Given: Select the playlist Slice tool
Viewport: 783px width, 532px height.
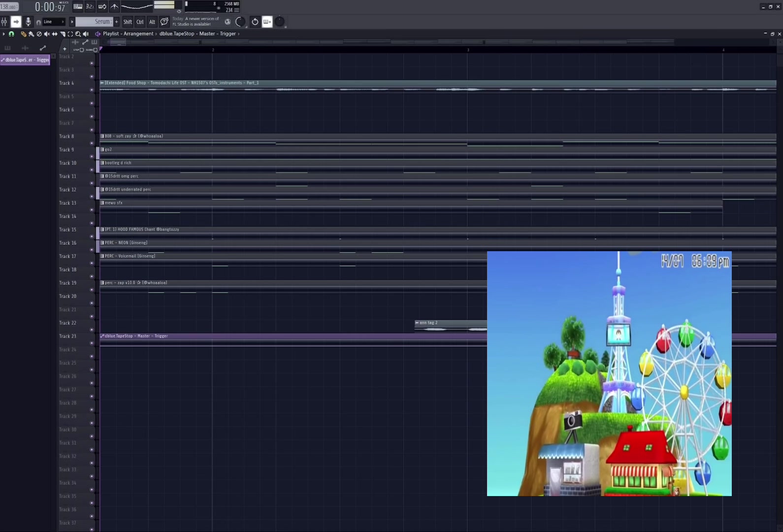Looking at the screenshot, I should point(63,34).
